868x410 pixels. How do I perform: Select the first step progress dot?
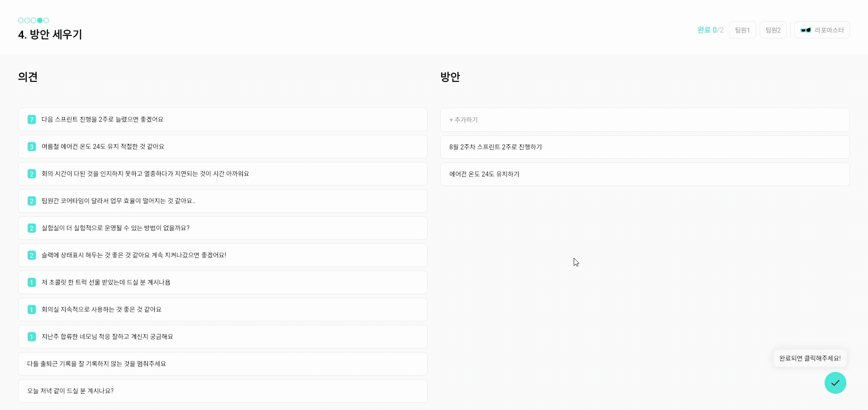pos(21,20)
